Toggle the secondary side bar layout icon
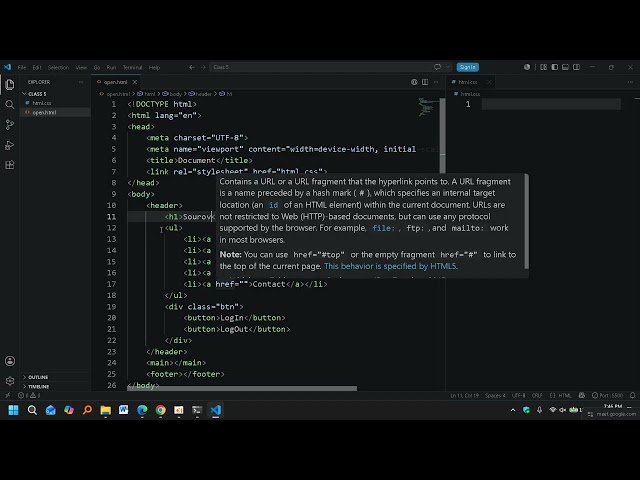640x480 pixels. 576,67
